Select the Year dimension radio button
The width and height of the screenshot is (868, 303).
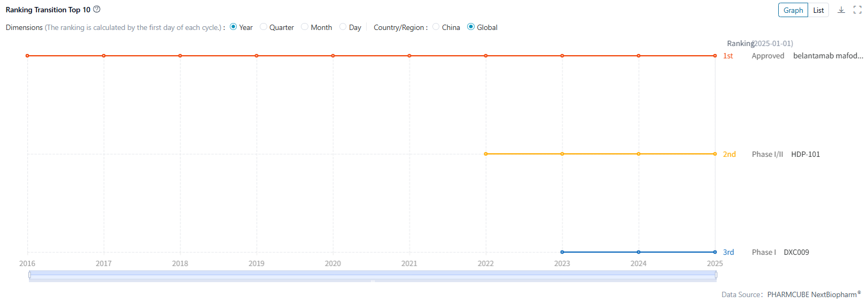click(234, 27)
